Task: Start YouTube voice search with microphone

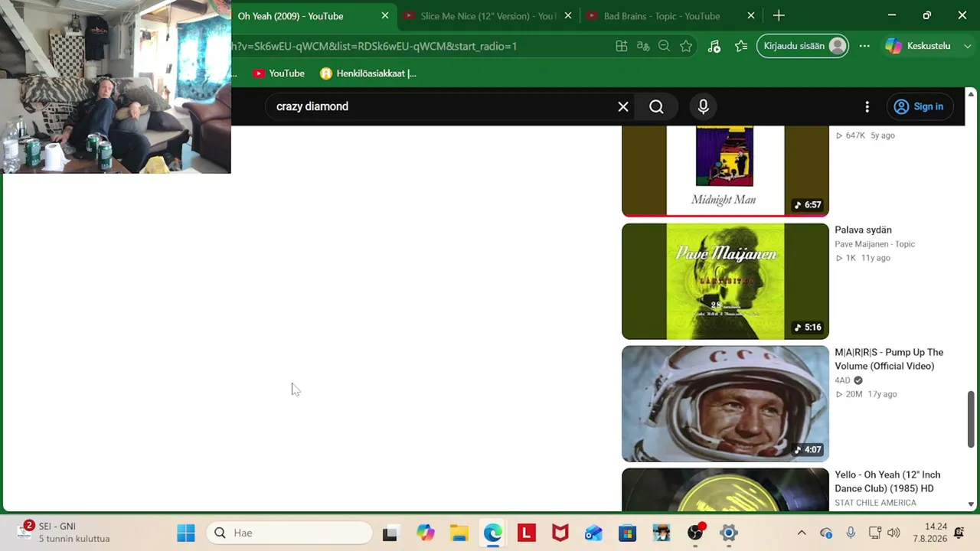Action: click(x=704, y=106)
